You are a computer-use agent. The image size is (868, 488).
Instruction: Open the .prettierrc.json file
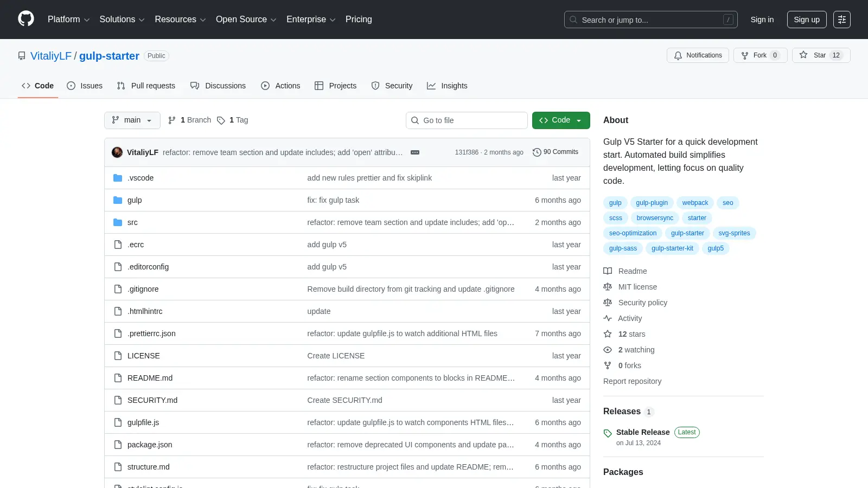click(151, 333)
